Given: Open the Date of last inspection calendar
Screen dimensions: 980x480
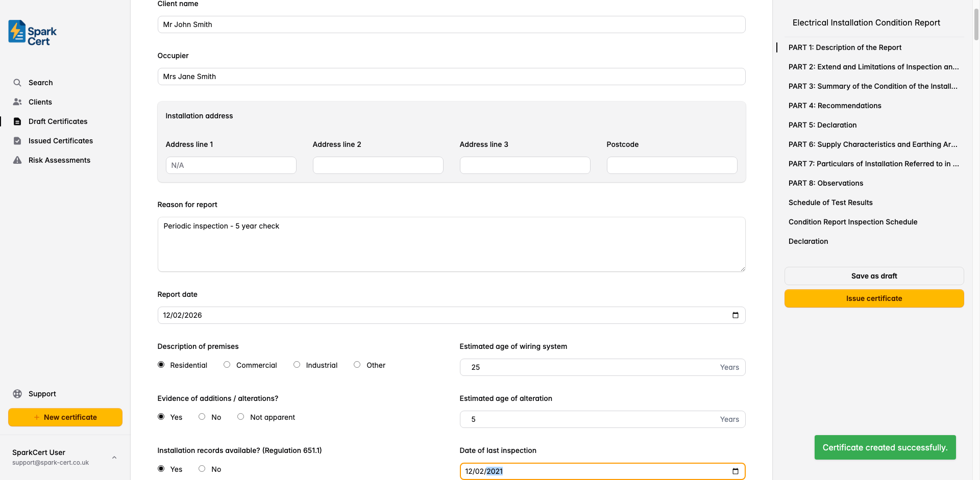Looking at the screenshot, I should click(x=736, y=471).
